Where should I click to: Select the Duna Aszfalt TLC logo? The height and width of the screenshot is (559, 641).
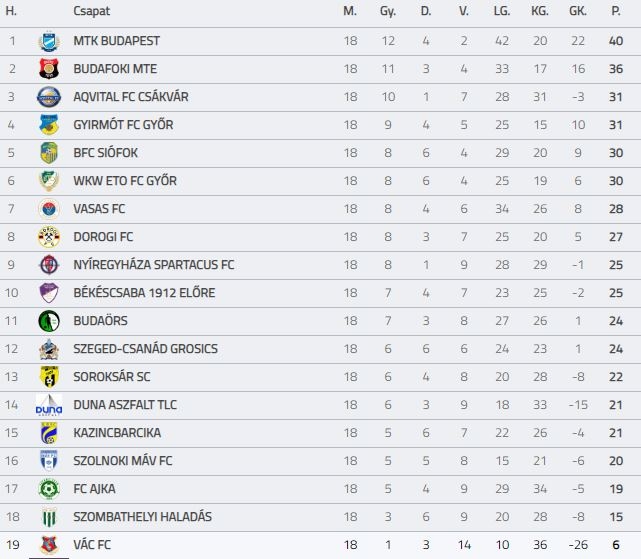tap(49, 405)
